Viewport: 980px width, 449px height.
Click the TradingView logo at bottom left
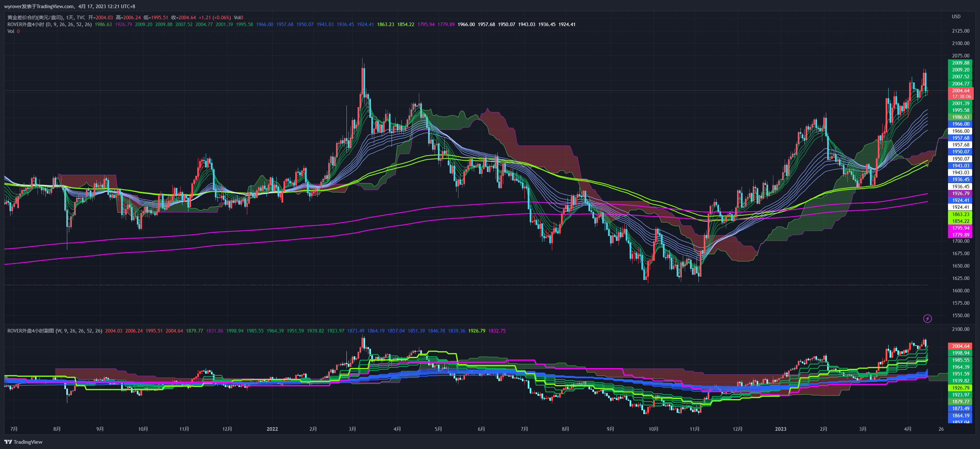[23, 442]
